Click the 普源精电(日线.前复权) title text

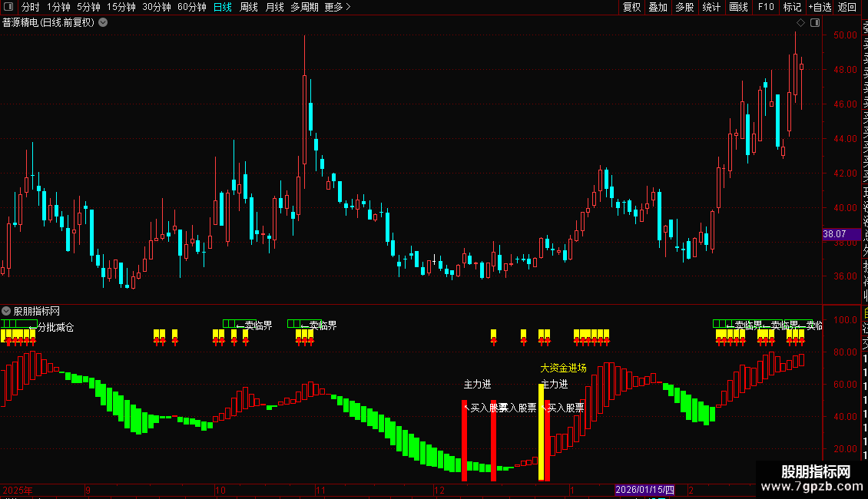[x=48, y=23]
